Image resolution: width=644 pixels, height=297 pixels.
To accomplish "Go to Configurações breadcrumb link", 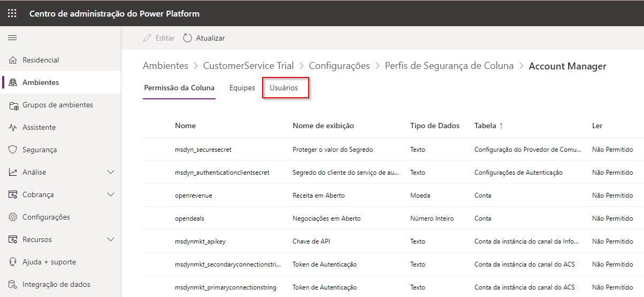I will 340,66.
